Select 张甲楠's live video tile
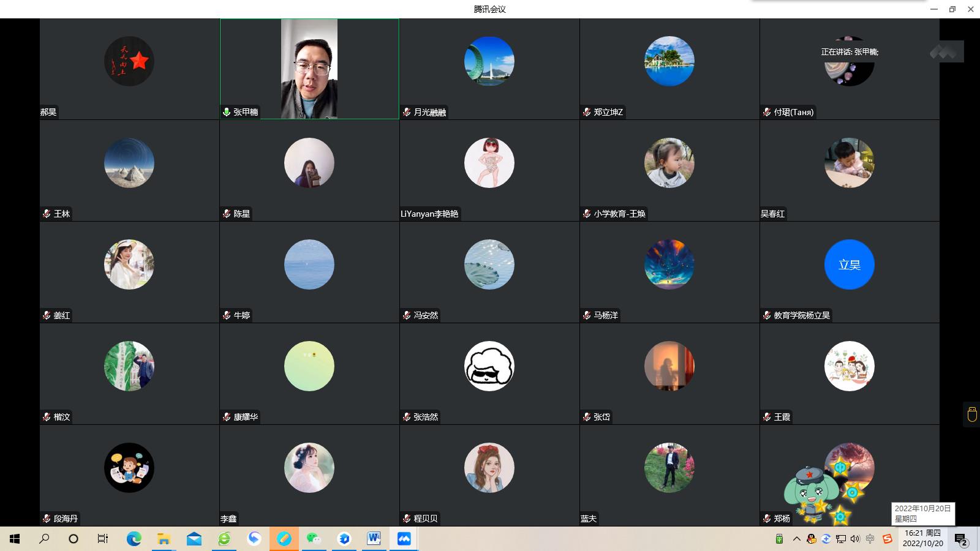 tap(309, 69)
